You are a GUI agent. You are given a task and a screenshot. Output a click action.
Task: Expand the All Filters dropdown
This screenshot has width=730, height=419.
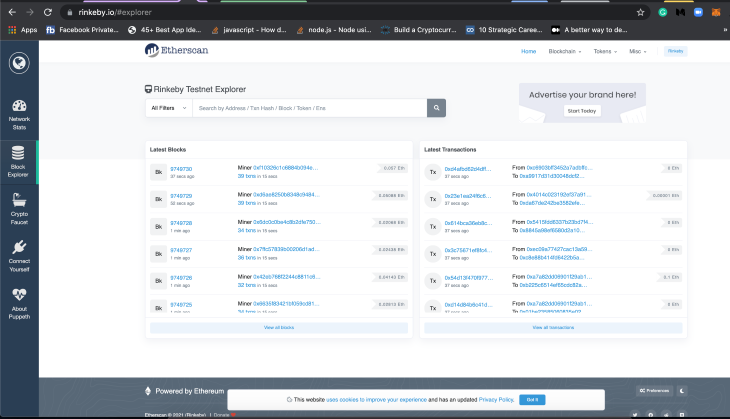tap(164, 107)
